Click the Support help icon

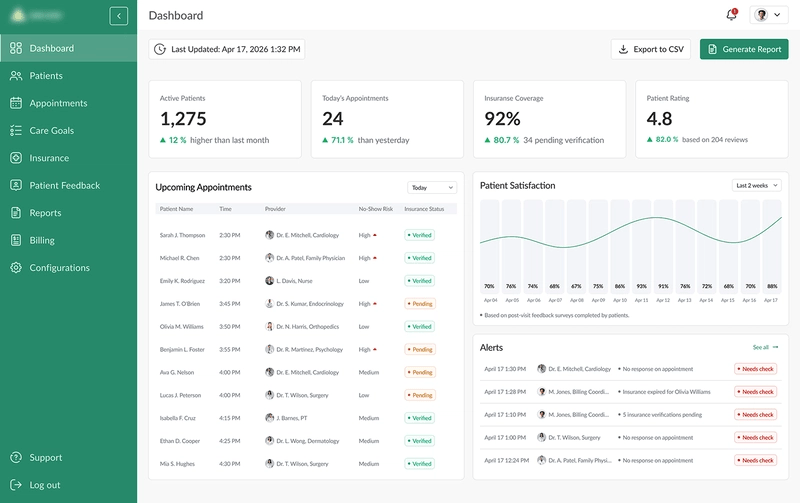point(16,458)
